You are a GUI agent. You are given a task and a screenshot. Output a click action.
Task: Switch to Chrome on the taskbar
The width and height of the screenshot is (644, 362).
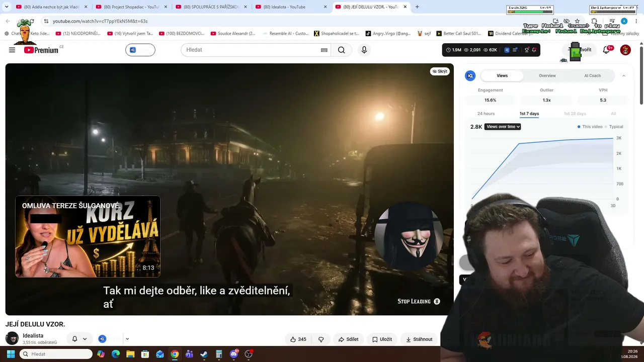[175, 354]
